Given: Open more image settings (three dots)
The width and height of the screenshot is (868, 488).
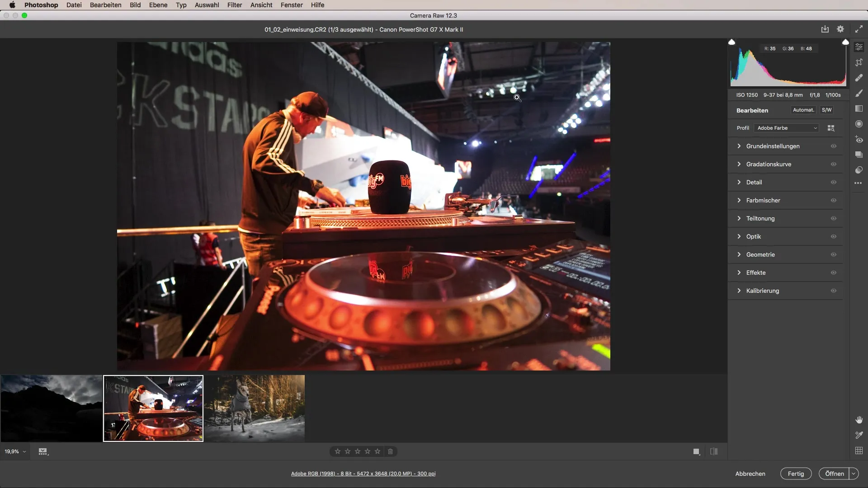Looking at the screenshot, I should point(858,183).
